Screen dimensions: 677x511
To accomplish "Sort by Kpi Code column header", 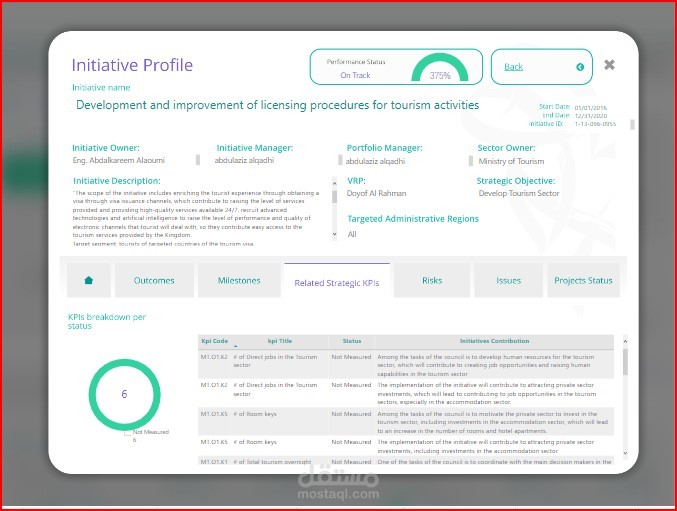I will 214,341.
